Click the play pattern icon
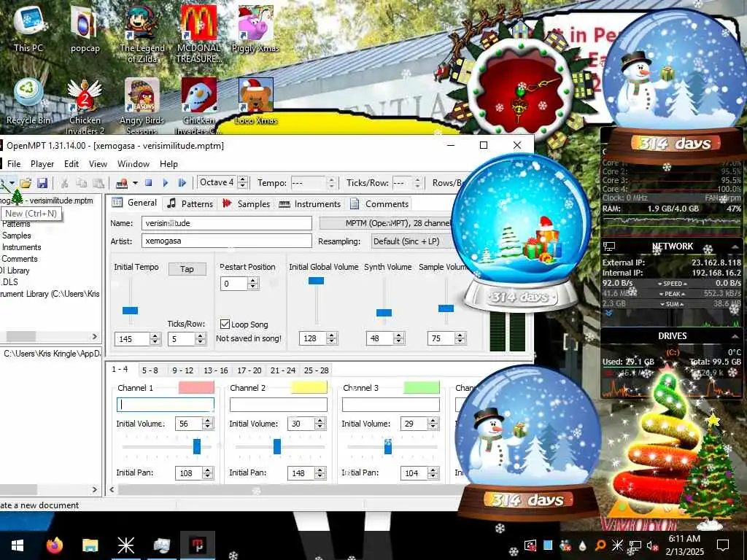The height and width of the screenshot is (560, 747). (x=182, y=183)
